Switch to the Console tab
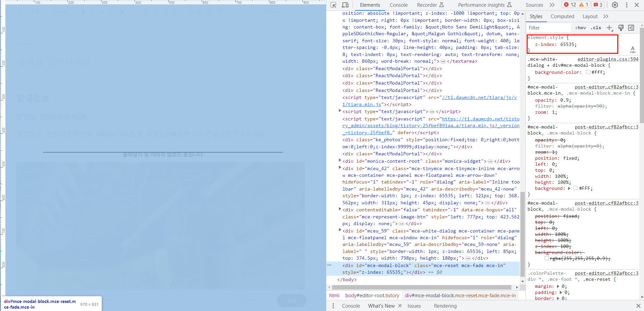This screenshot has height=311, width=644. (399, 5)
